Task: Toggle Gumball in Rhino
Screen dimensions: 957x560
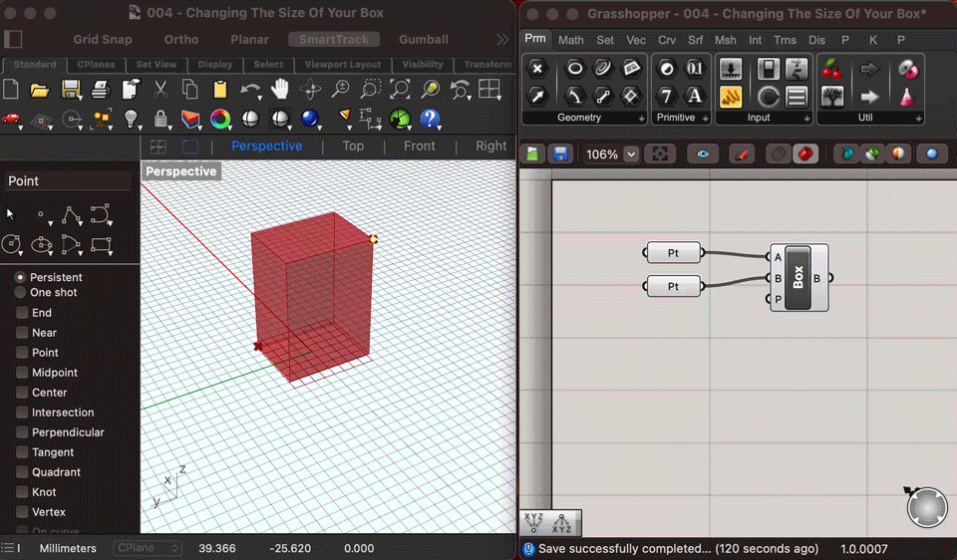Action: coord(424,39)
